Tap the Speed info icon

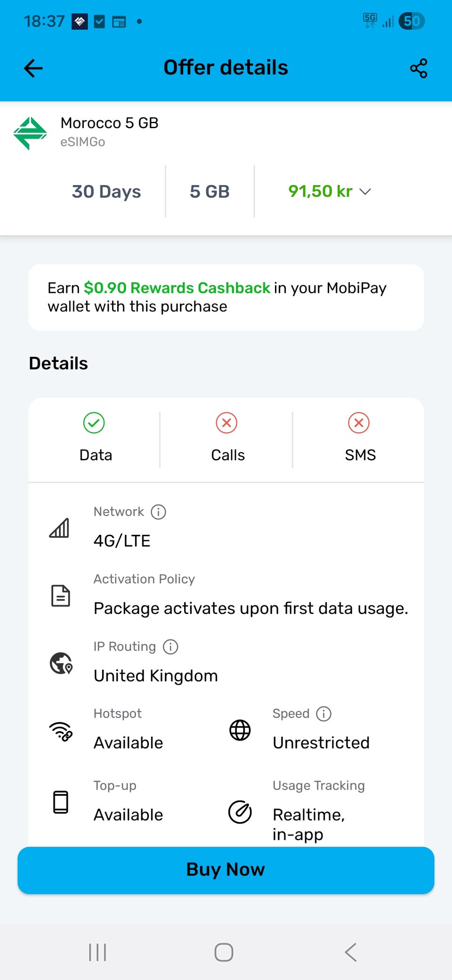click(323, 714)
